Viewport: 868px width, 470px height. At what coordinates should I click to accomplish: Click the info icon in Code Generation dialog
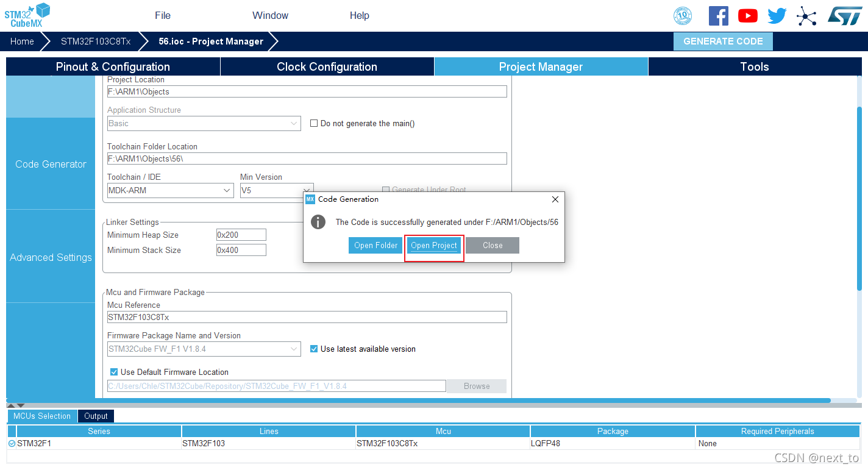click(318, 222)
